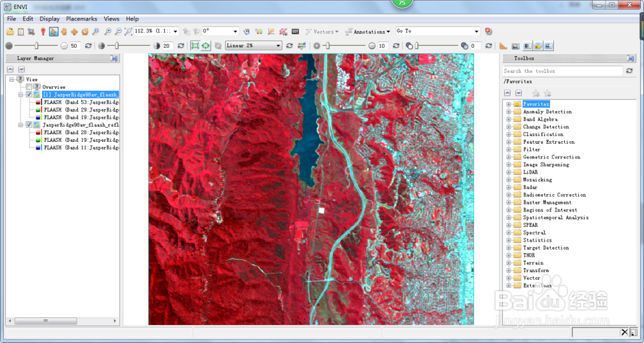
Task: Open the Spectral Profile tool
Action: coord(259,31)
